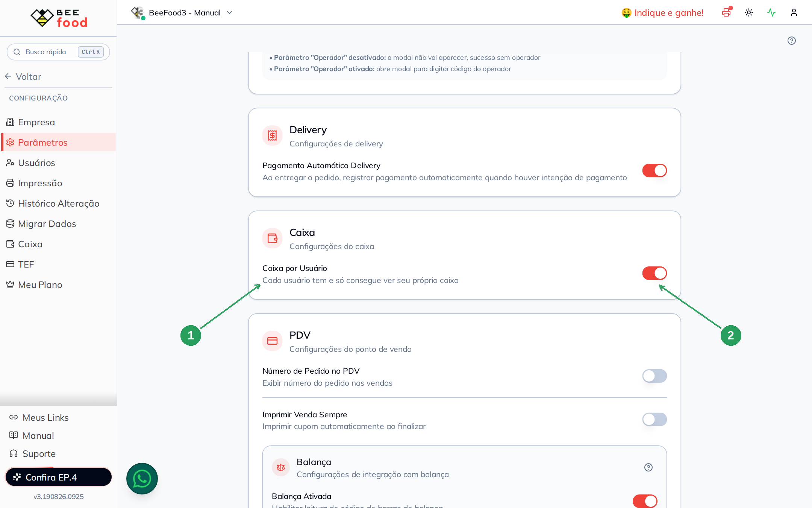Click the Indique e ganhe! link
Screen dimensions: 812x508
point(669,13)
